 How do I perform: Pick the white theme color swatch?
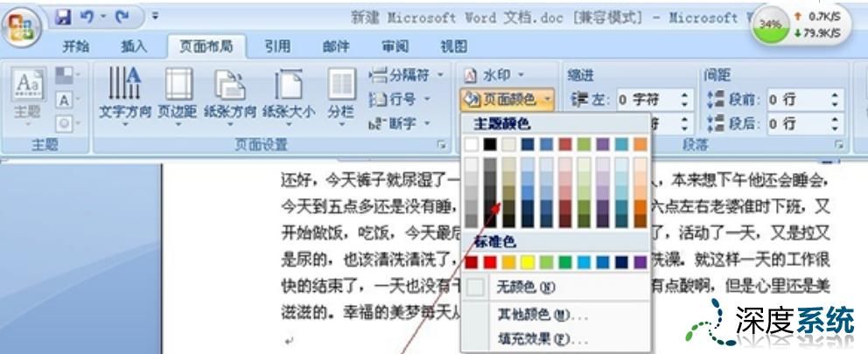[x=471, y=144]
